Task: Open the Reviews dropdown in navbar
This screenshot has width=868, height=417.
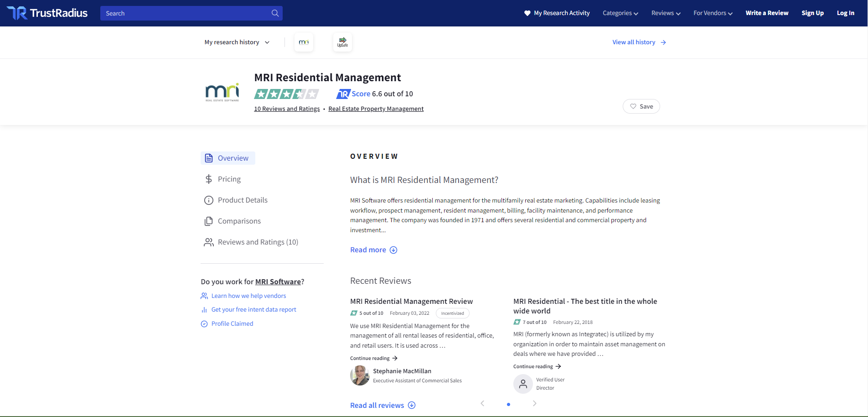Action: click(666, 13)
